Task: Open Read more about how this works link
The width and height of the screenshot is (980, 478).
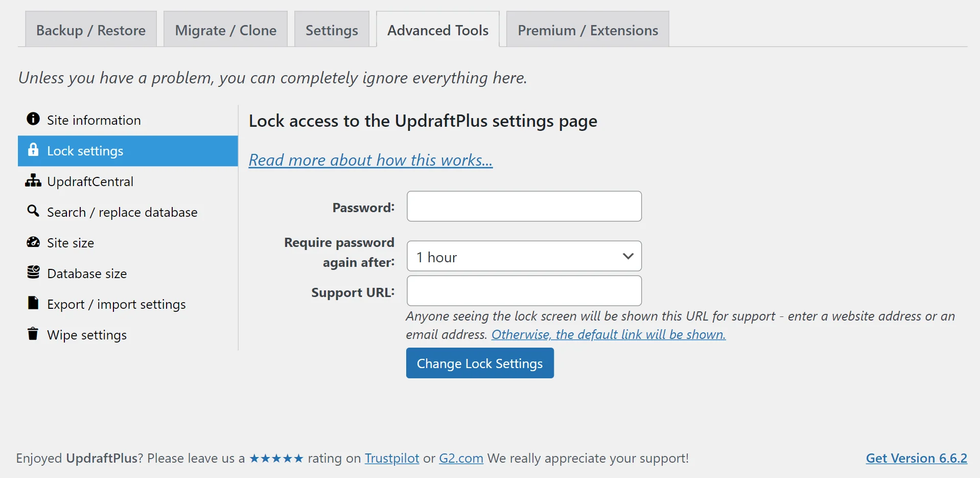Action: (x=370, y=160)
